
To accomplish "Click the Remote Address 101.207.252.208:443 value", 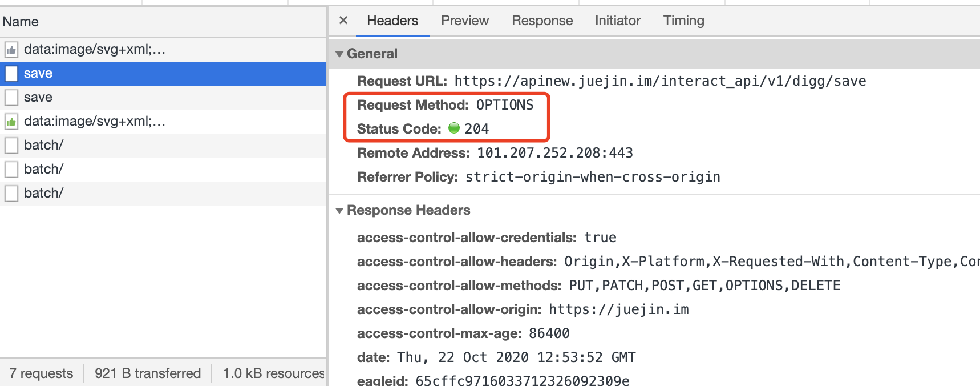I will pyautogui.click(x=555, y=153).
